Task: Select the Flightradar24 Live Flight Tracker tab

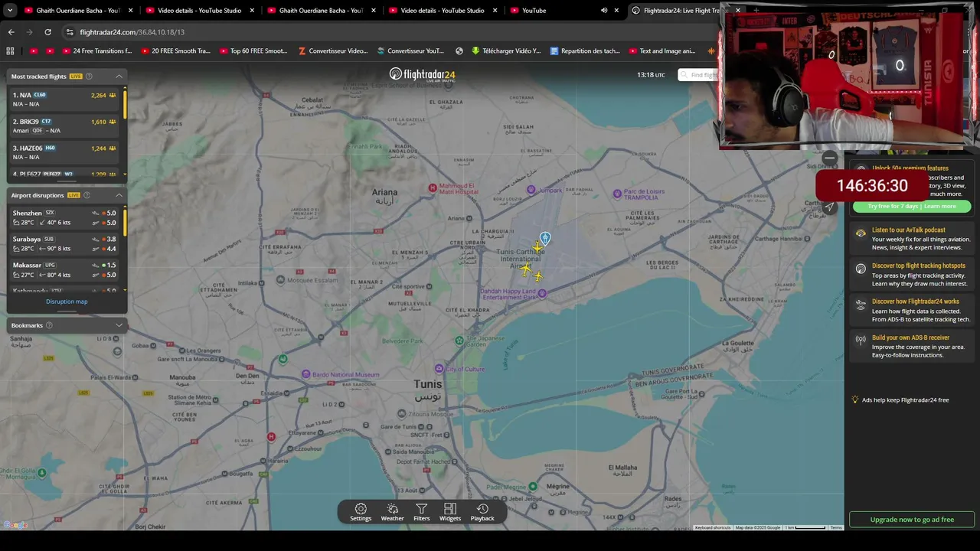Action: click(x=681, y=11)
